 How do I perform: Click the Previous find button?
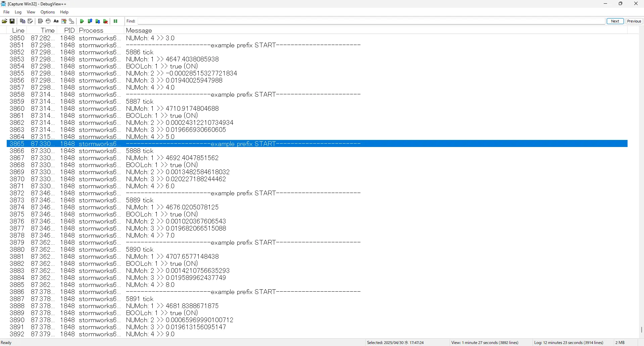[x=634, y=21]
